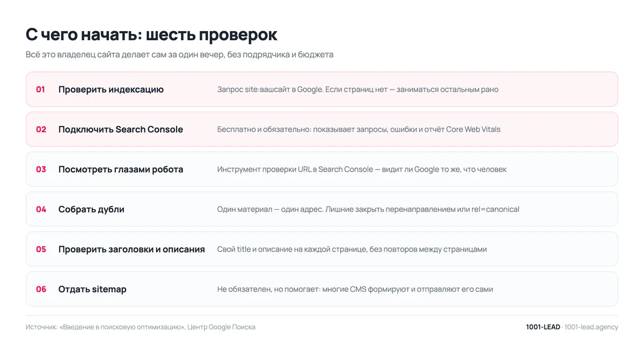This screenshot has height=354, width=644.
Task: Click description "Инструмент проверки URL в Search Console"
Action: [x=362, y=169]
